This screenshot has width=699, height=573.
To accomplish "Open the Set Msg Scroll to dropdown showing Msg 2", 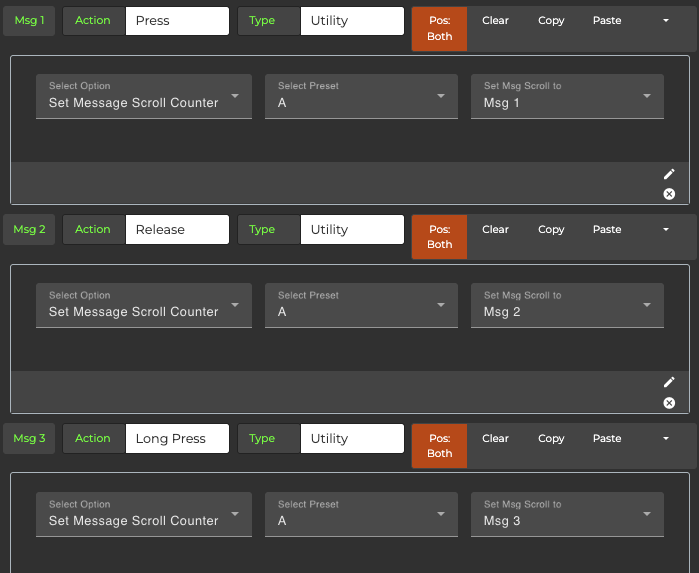I will tap(567, 305).
